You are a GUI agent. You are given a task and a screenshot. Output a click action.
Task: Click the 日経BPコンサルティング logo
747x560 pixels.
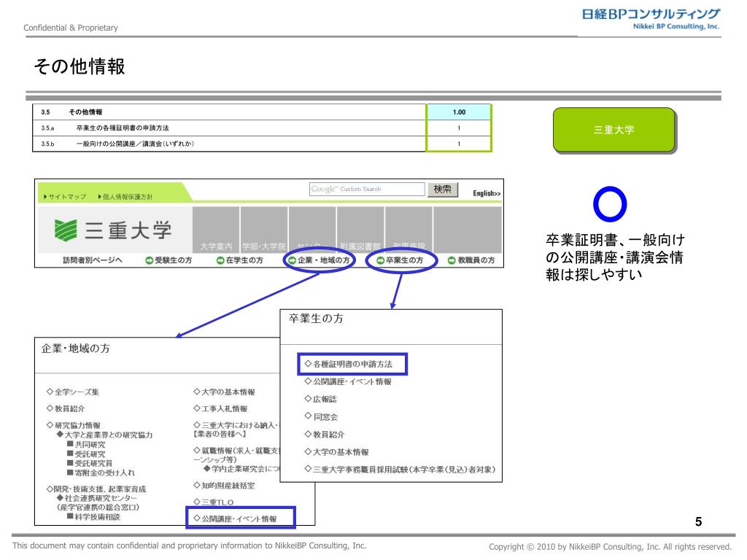click(651, 19)
